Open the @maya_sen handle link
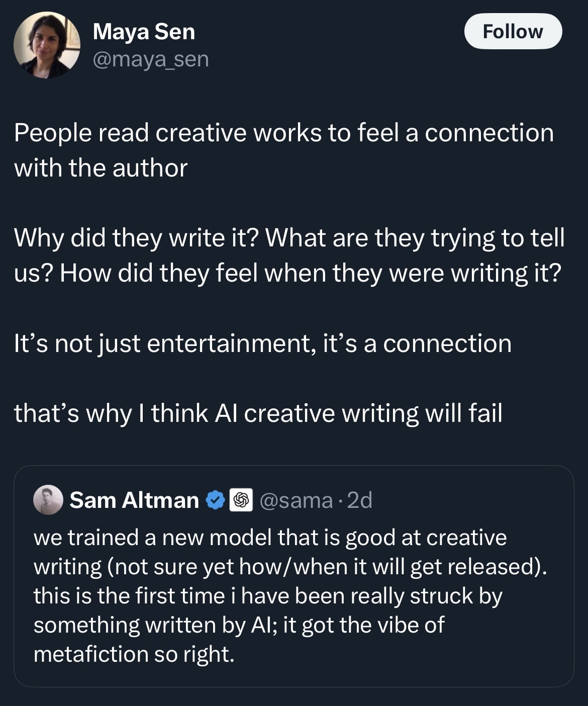 151,59
